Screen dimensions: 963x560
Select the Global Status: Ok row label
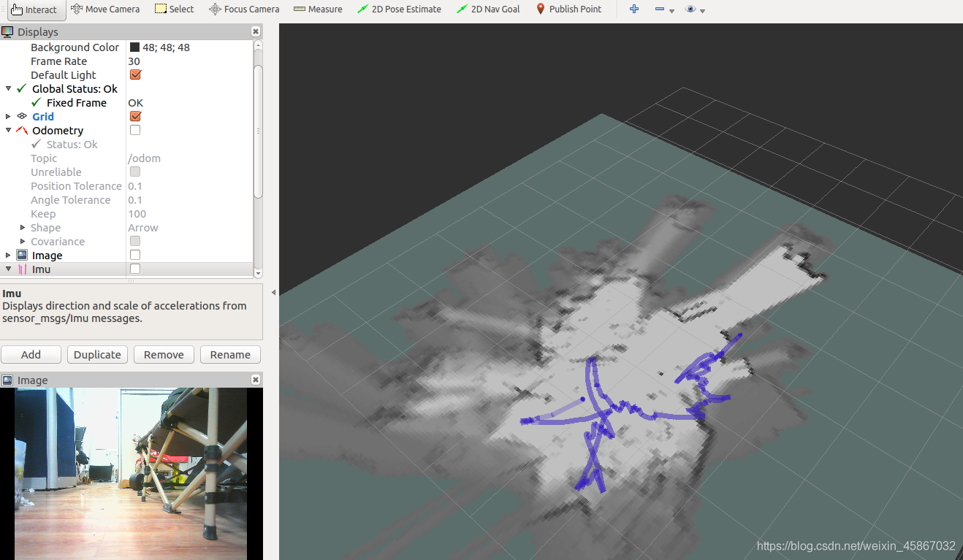click(x=75, y=88)
